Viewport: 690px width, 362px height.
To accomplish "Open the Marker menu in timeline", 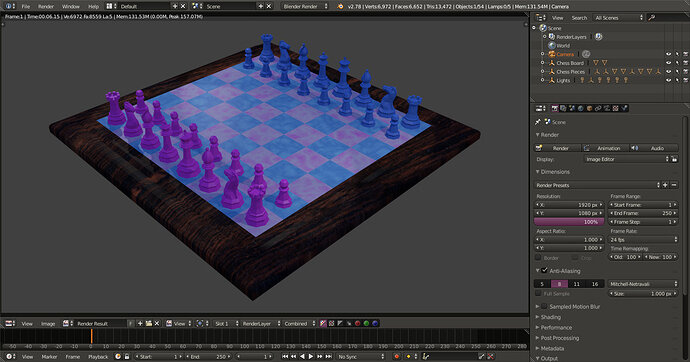I will [x=49, y=357].
